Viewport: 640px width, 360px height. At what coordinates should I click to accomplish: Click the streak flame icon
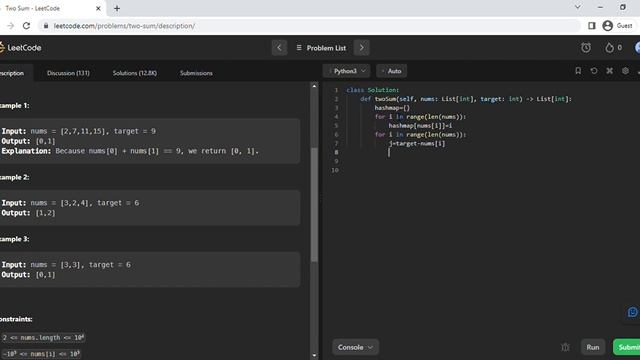(x=609, y=48)
